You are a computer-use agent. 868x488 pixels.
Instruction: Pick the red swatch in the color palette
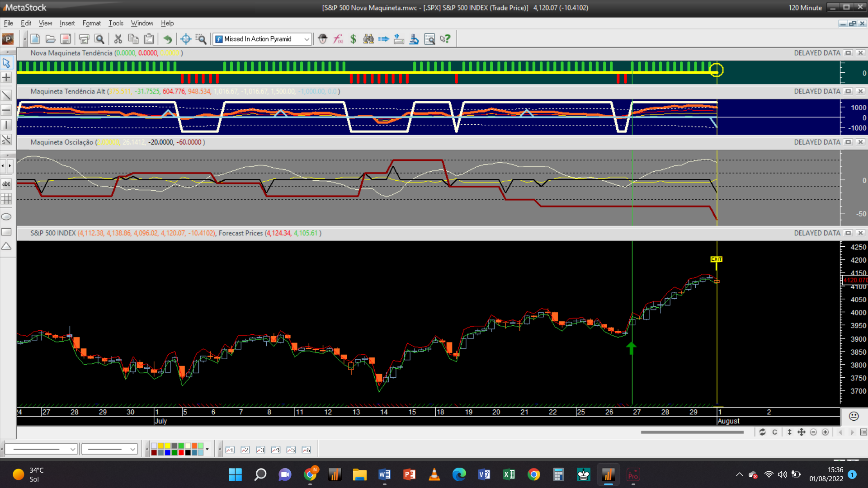click(x=181, y=452)
